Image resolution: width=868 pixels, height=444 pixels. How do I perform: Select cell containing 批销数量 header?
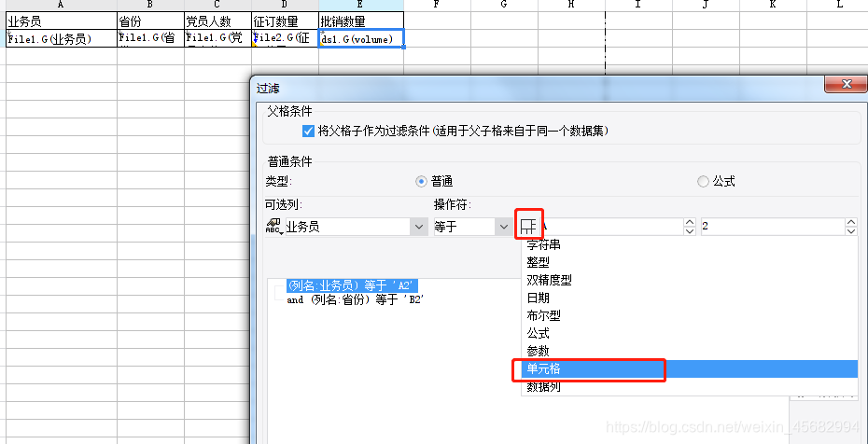click(x=361, y=21)
